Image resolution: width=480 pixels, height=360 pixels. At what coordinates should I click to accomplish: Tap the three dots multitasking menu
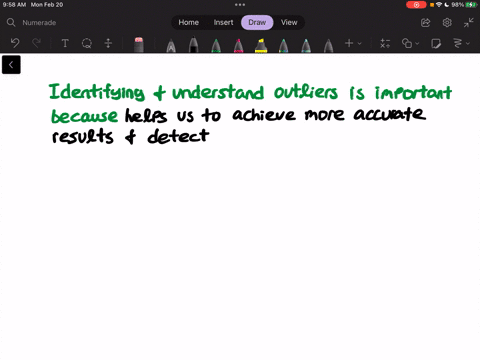click(x=240, y=5)
